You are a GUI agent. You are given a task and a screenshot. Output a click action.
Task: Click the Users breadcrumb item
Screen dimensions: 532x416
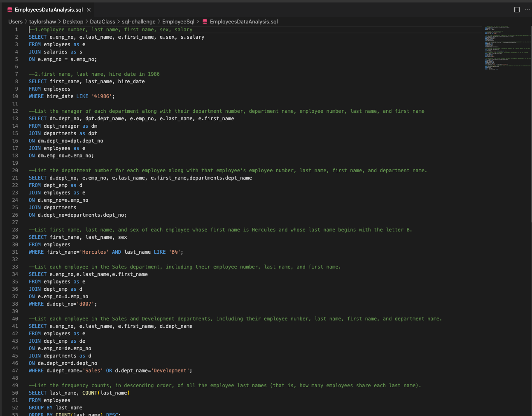pos(15,21)
